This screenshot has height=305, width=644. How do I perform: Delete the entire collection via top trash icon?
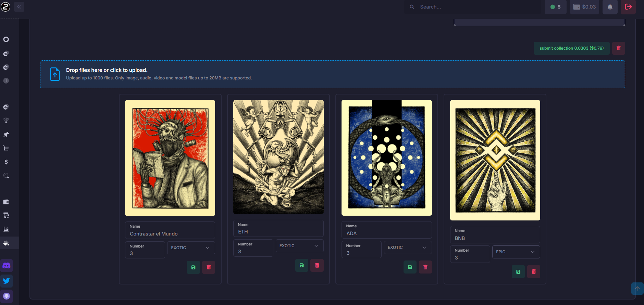click(x=618, y=48)
